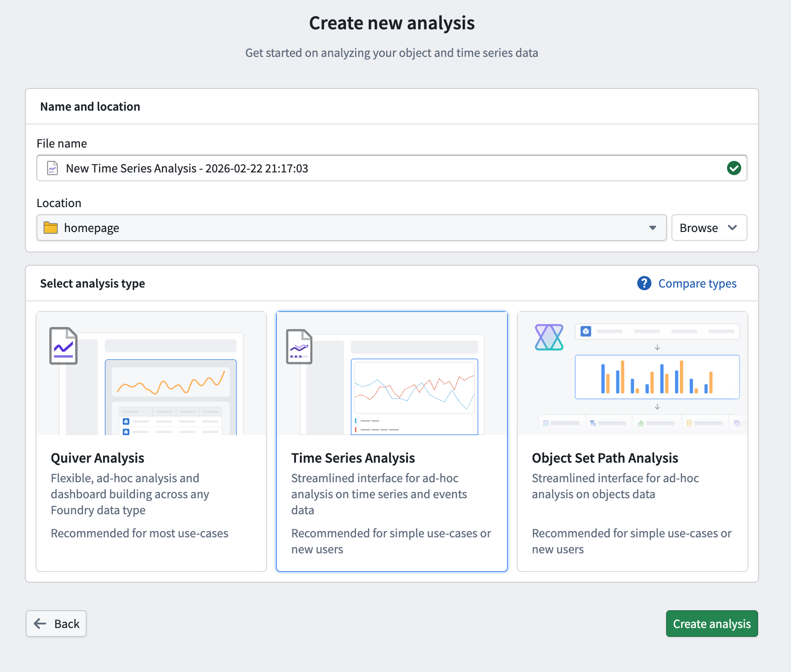This screenshot has width=791, height=672.
Task: Click the Quiver Analysis chart document icon
Action: point(63,346)
